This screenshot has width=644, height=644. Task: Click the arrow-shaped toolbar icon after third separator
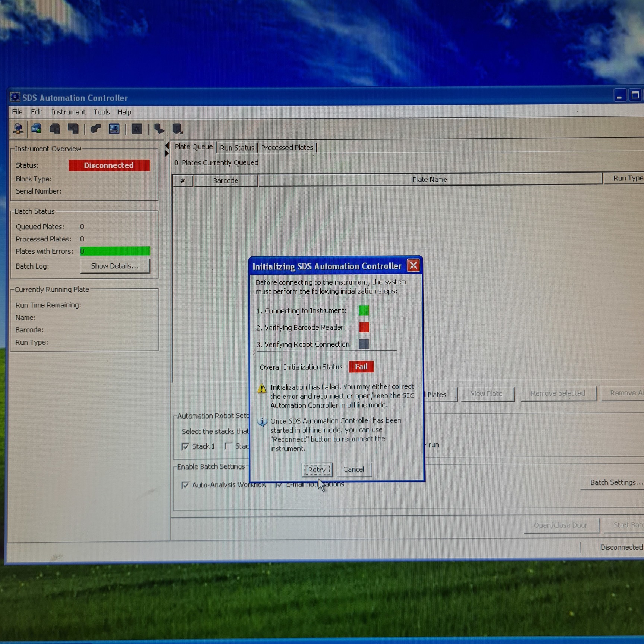[x=159, y=129]
